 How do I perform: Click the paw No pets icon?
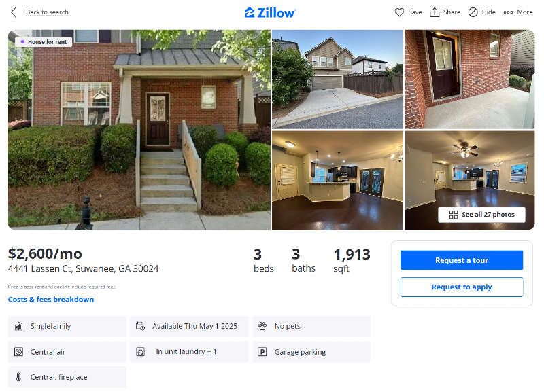262,326
